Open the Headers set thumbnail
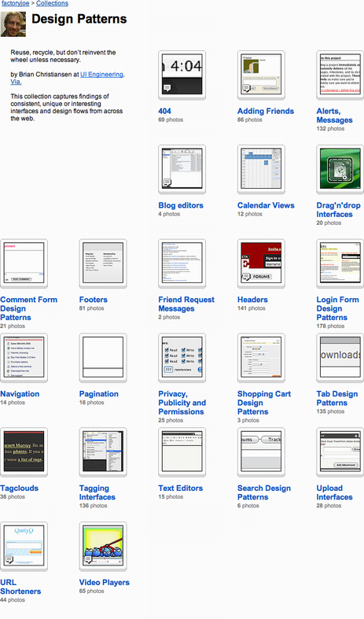This screenshot has height=619, width=364. (261, 263)
